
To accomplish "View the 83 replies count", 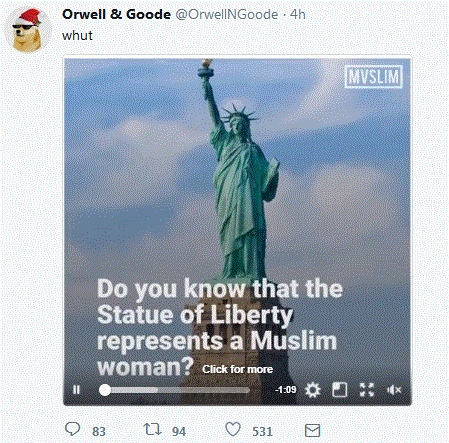I will click(x=99, y=431).
